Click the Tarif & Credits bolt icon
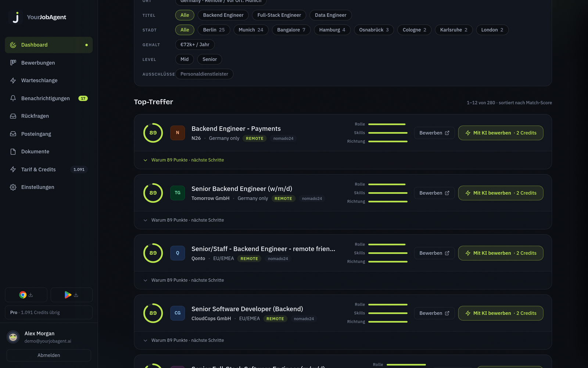This screenshot has width=588, height=368. (13, 169)
